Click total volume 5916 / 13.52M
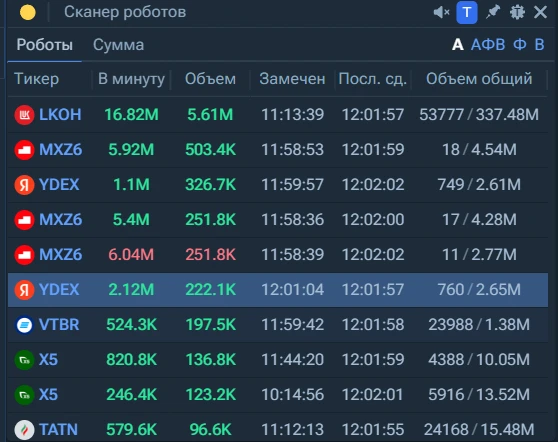This screenshot has width=558, height=442. click(x=479, y=394)
